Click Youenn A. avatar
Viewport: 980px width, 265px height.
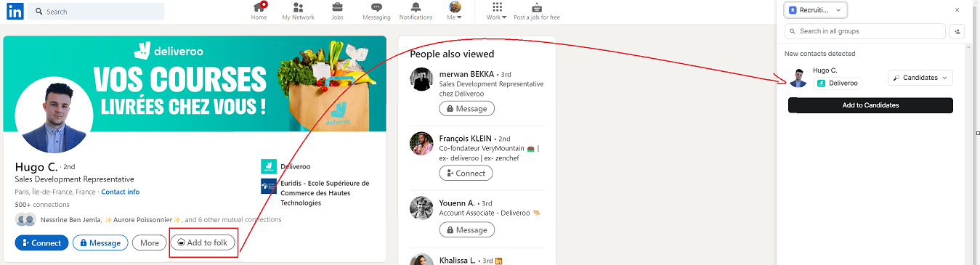pyautogui.click(x=422, y=208)
